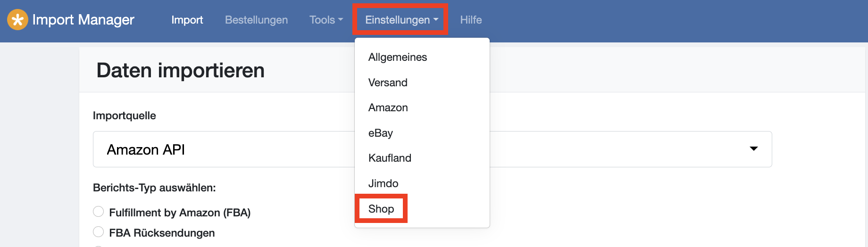The image size is (868, 247).
Task: Open the Importquelle Amazon API select box
Action: tap(432, 149)
